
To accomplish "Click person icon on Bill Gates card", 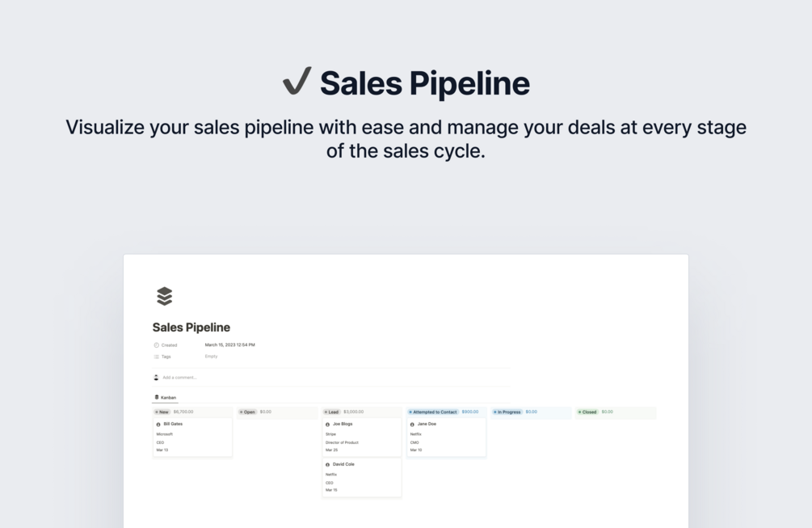I will [x=158, y=425].
